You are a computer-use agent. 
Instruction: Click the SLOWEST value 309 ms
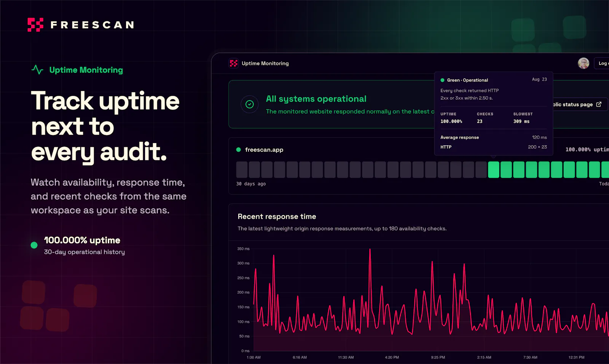521,121
